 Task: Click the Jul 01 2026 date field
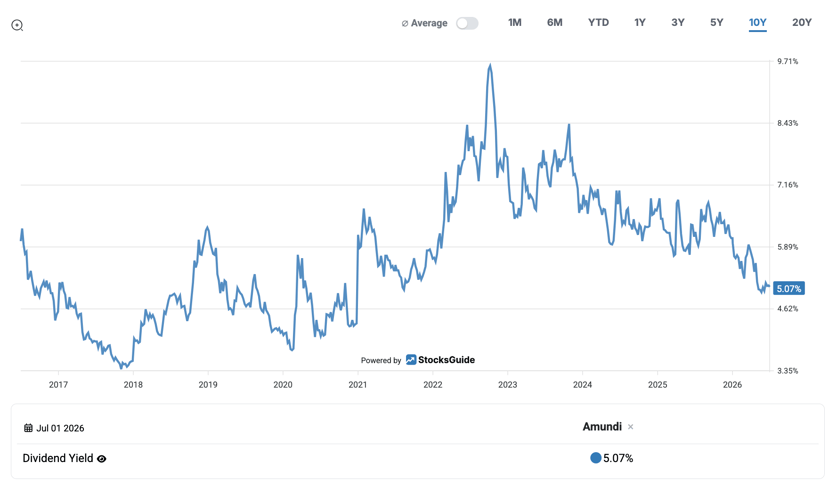(x=54, y=428)
